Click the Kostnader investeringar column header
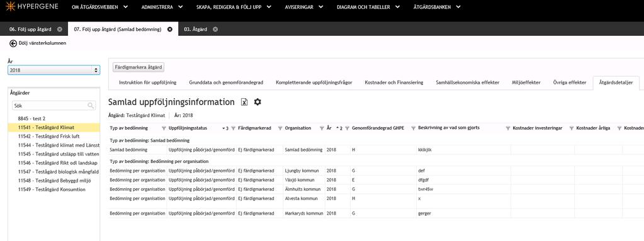 click(x=538, y=128)
